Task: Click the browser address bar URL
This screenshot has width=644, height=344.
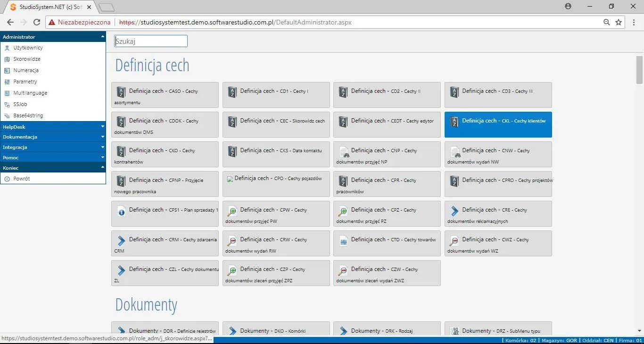Action: 235,22
